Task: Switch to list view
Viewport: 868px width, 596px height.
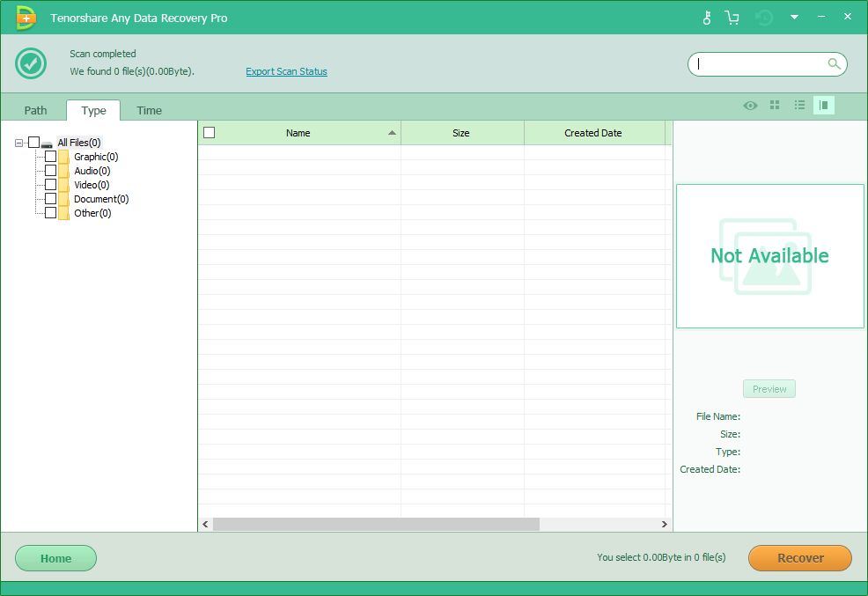Action: point(799,105)
